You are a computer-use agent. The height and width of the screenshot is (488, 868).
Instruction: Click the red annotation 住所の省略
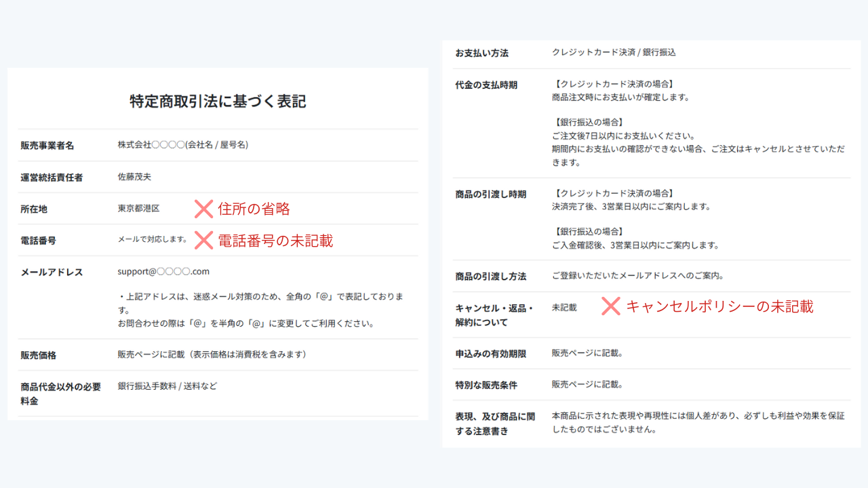[254, 209]
